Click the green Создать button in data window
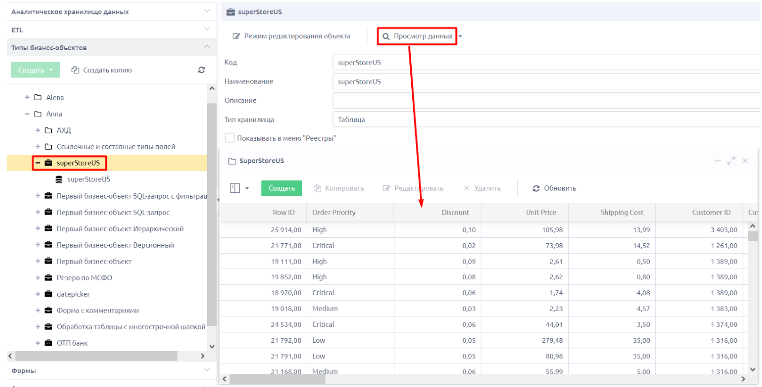 pos(281,188)
